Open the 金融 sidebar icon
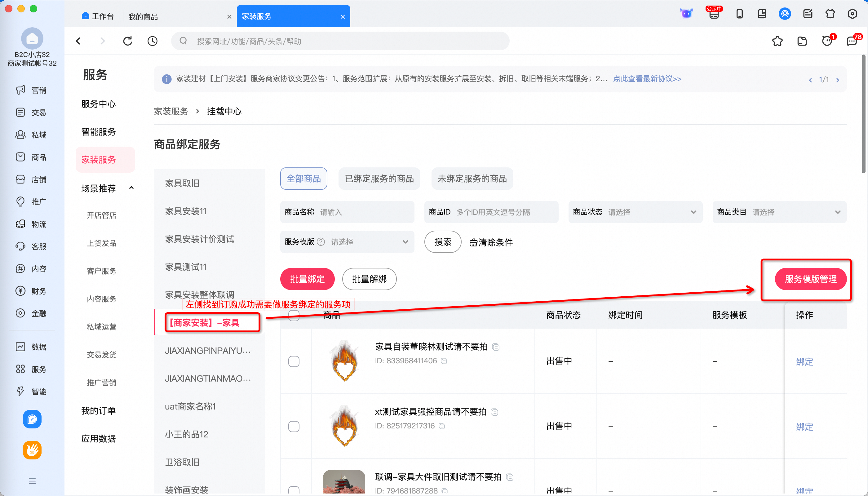Screen dimensions: 868x496 (20, 313)
